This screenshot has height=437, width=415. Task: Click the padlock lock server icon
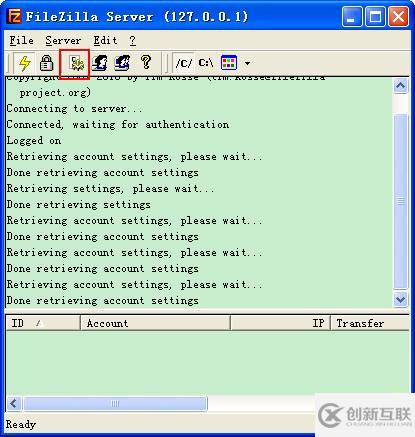[46, 63]
